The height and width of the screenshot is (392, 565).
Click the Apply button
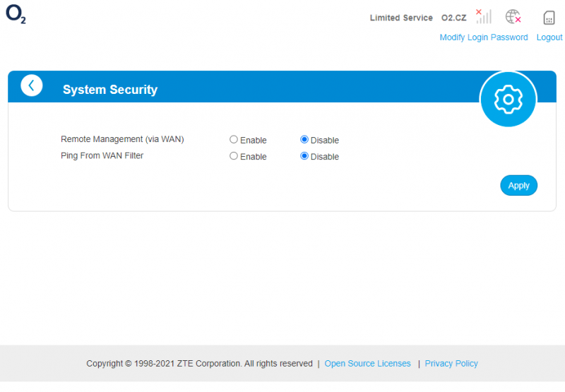[x=518, y=186]
